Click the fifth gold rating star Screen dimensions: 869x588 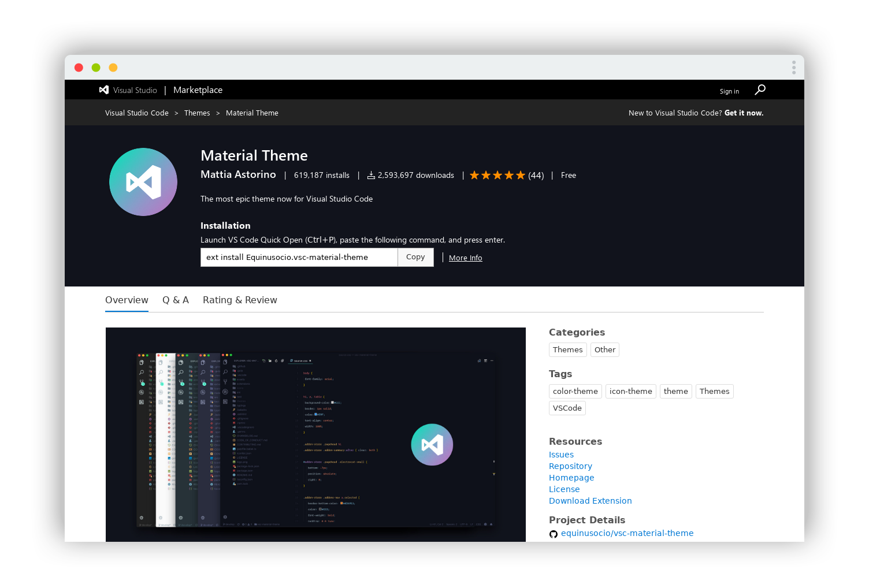coord(520,174)
